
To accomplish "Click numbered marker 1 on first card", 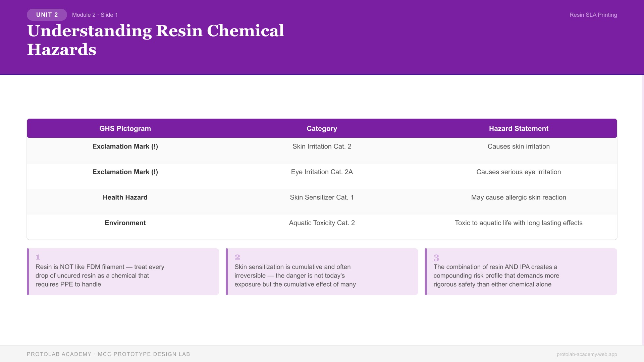I will point(38,257).
